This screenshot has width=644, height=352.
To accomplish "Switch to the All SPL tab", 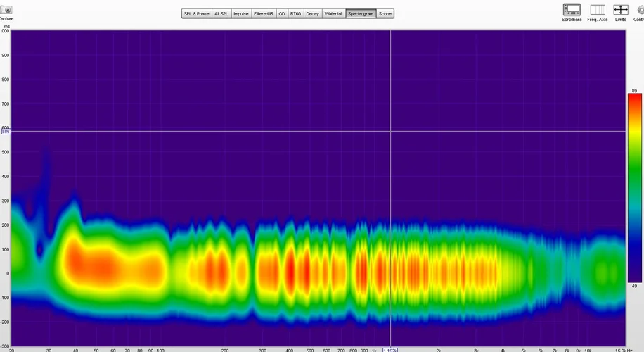I will click(221, 13).
